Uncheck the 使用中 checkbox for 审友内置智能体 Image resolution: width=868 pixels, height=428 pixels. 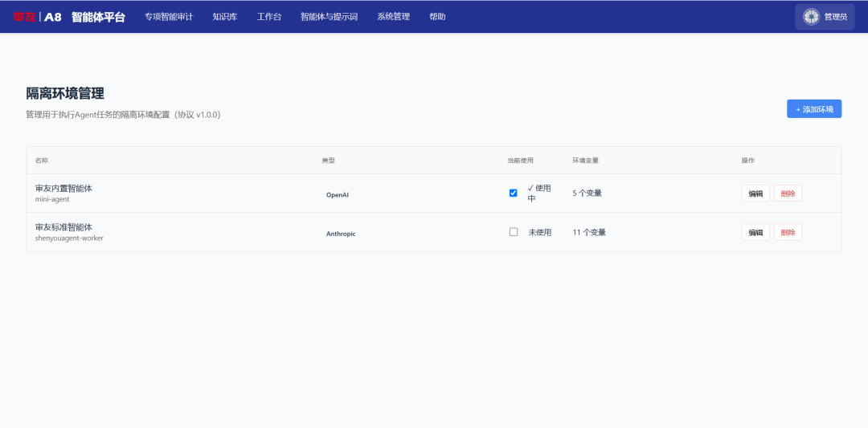click(x=513, y=193)
